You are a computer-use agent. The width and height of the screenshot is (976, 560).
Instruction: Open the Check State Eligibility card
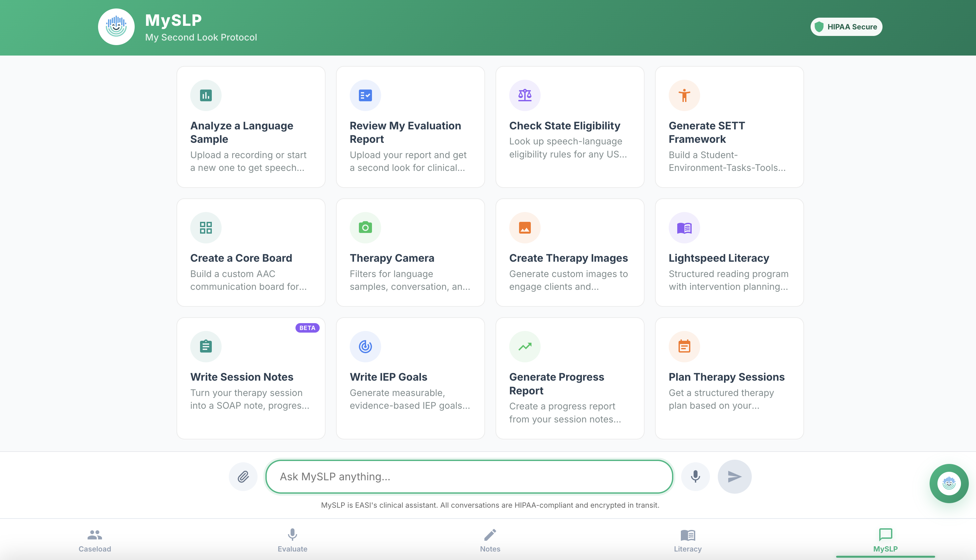click(570, 127)
